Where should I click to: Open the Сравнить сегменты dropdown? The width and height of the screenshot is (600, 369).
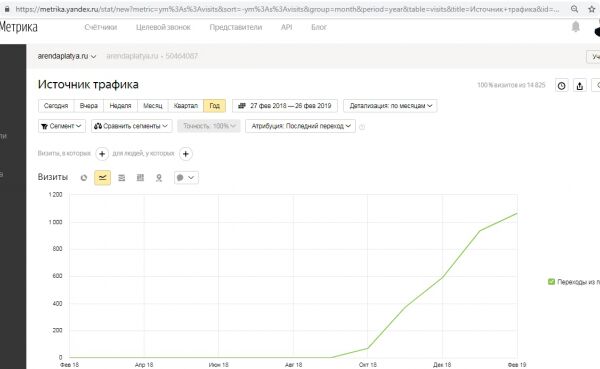[x=131, y=126]
